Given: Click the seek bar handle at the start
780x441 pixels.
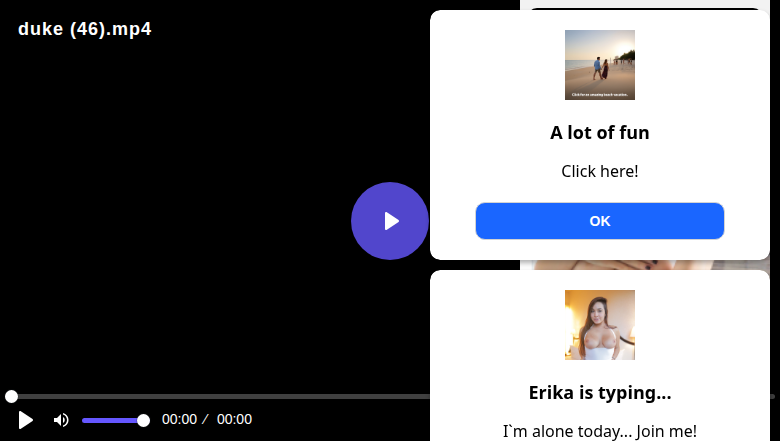Looking at the screenshot, I should [11, 396].
